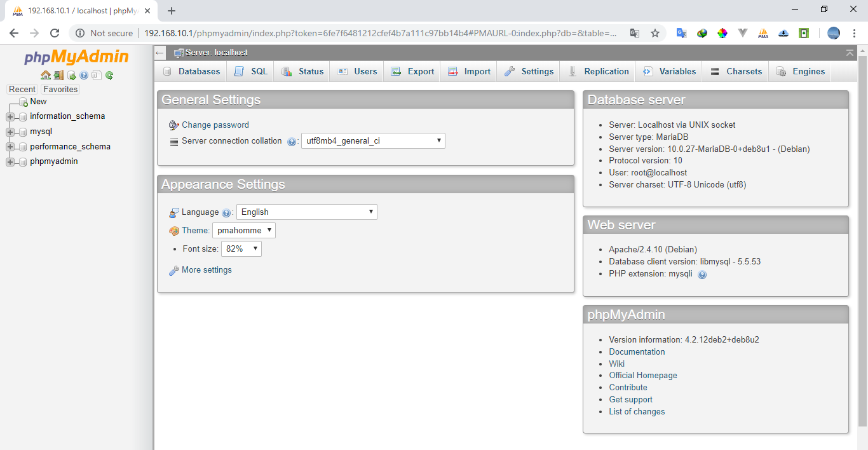This screenshot has height=450, width=868.
Task: Open the Chrome profile avatar
Action: (x=834, y=33)
